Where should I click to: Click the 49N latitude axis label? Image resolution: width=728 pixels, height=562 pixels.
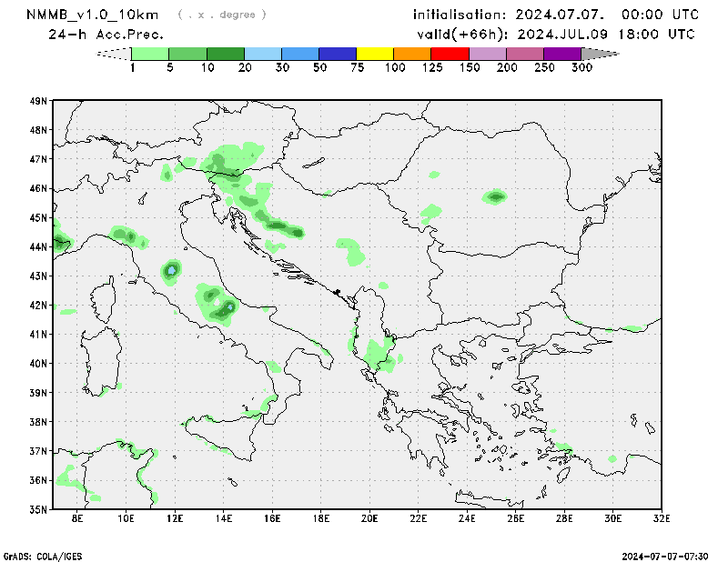(x=38, y=101)
